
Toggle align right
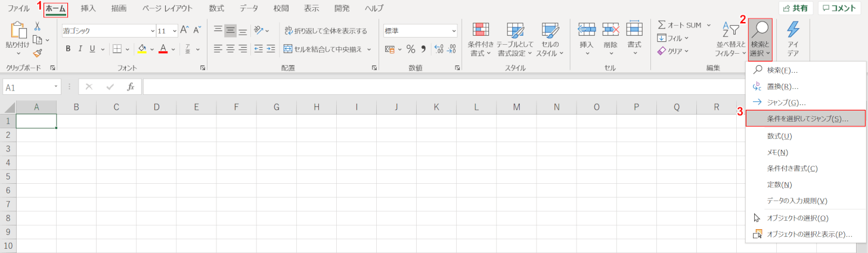click(x=243, y=49)
